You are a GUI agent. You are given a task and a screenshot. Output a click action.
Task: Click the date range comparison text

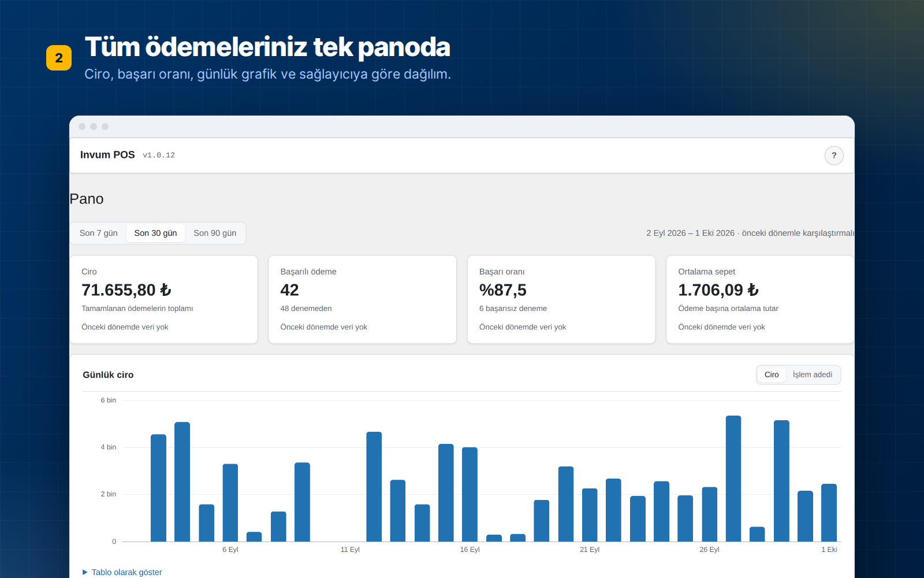[750, 233]
